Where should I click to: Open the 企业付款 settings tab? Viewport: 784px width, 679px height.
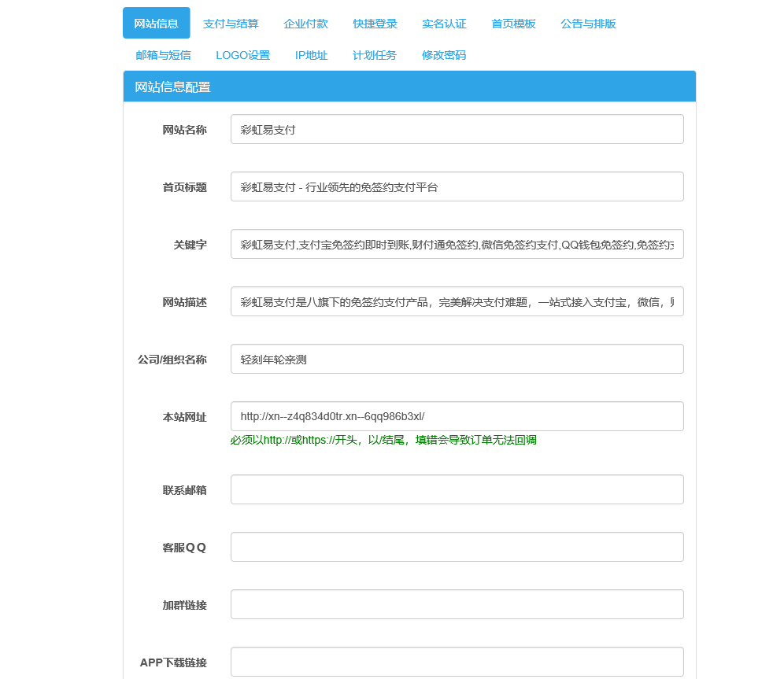tap(305, 24)
